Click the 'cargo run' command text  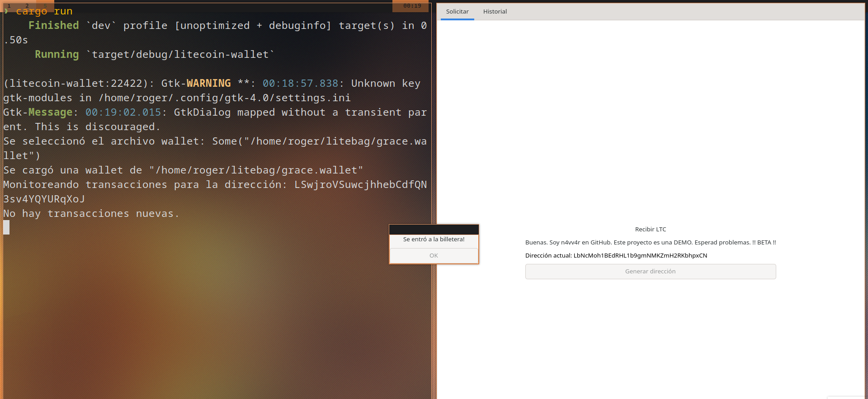tap(44, 11)
